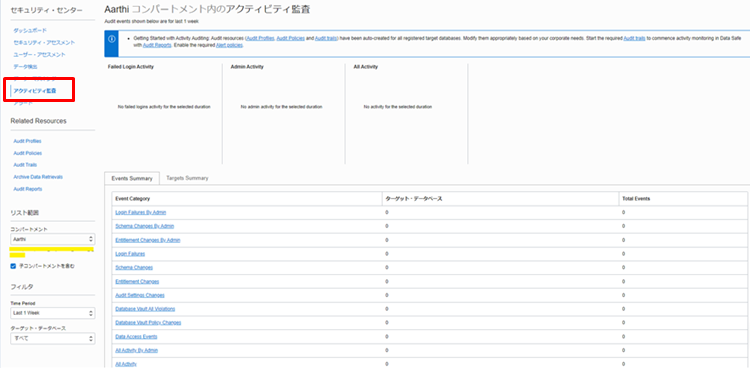Open Audit Profiles under Related Resources
The image size is (750, 368).
(27, 141)
